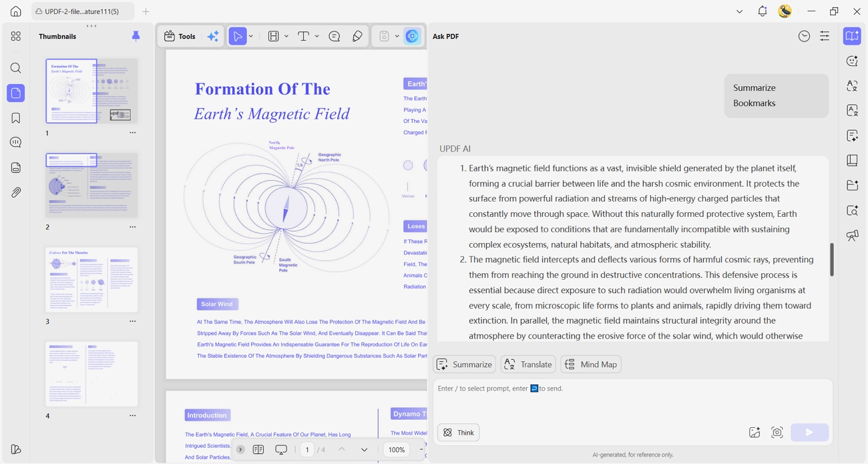Toggle the Think mode button
Image resolution: width=868 pixels, height=464 pixels.
459,433
